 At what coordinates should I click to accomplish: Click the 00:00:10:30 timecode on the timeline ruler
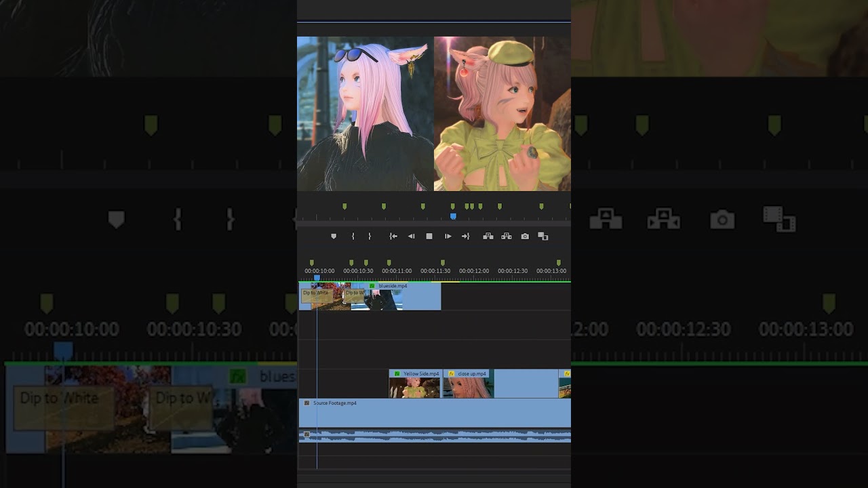tap(358, 271)
